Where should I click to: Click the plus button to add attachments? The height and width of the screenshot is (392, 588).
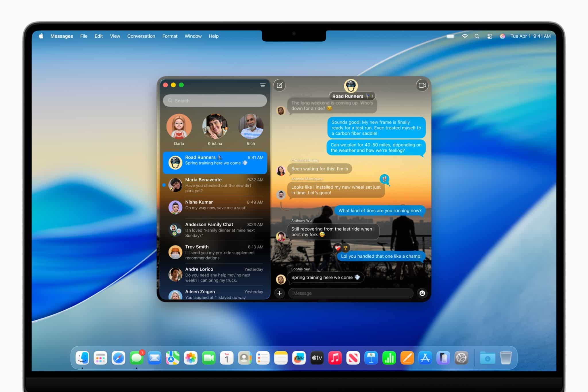(x=279, y=293)
